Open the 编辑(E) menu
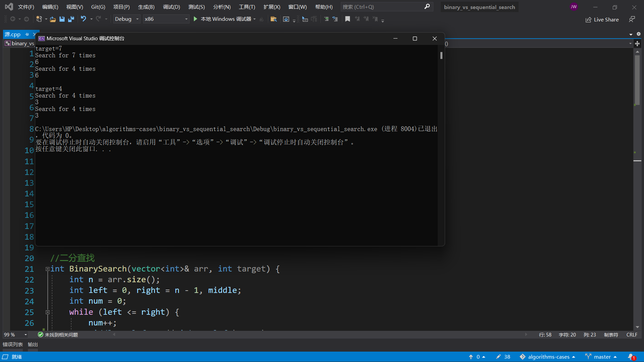The image size is (644, 362). [50, 7]
